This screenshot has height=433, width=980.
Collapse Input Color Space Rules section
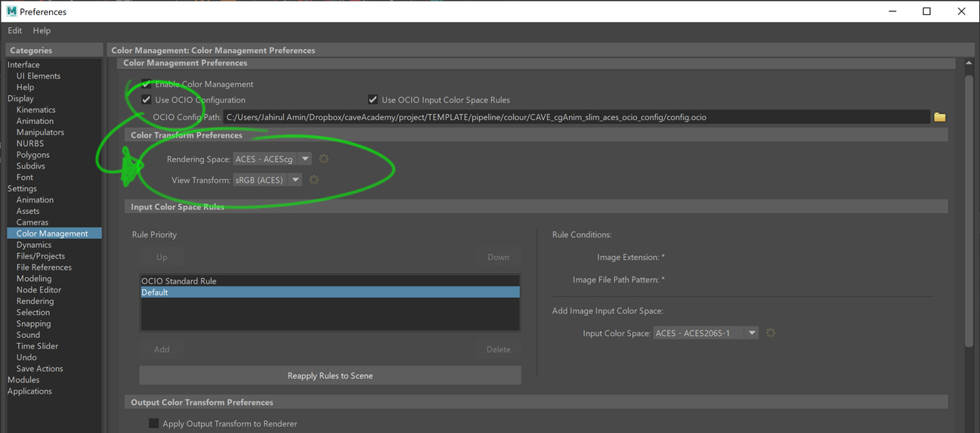click(x=536, y=207)
